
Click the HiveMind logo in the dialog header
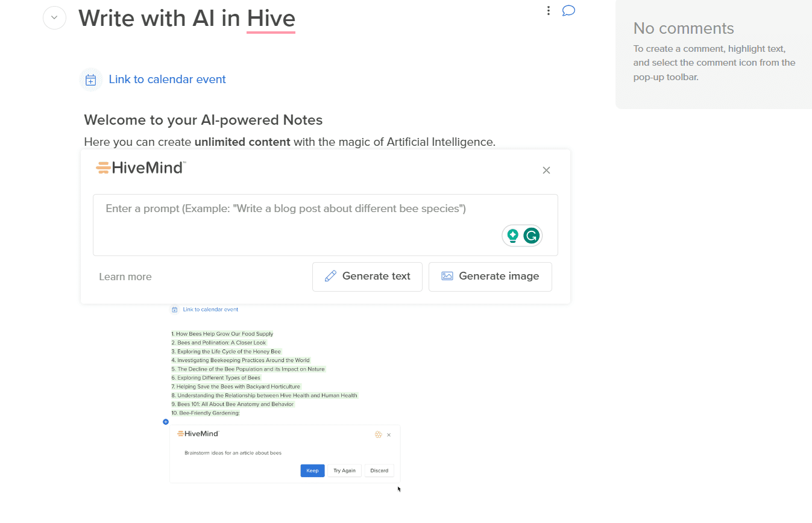140,168
